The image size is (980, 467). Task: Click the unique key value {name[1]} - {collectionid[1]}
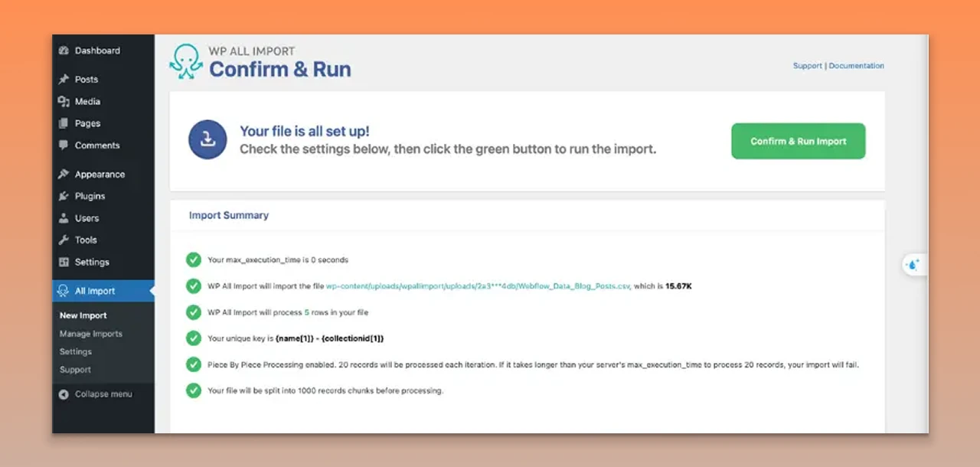pos(330,338)
